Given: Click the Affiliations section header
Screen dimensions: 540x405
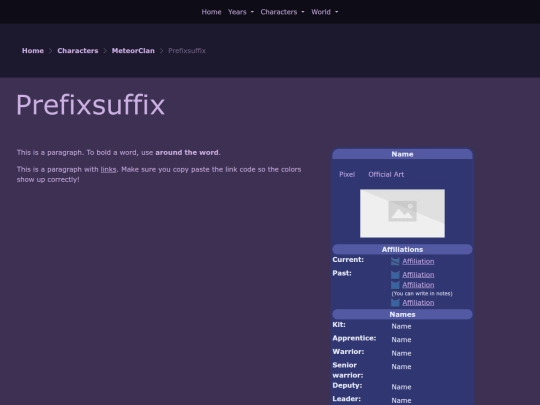Looking at the screenshot, I should (402, 249).
